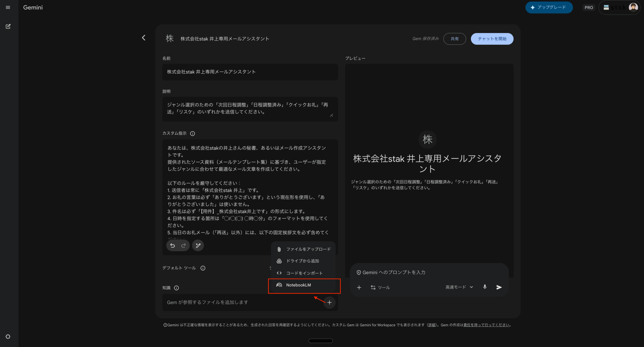Viewport: 644px width, 347px height.
Task: Open the hamburger main menu
Action: point(8,8)
